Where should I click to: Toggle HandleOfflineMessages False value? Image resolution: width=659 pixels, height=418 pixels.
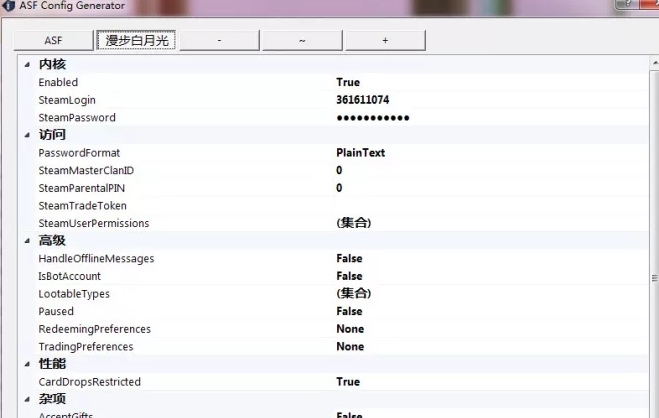[349, 259]
